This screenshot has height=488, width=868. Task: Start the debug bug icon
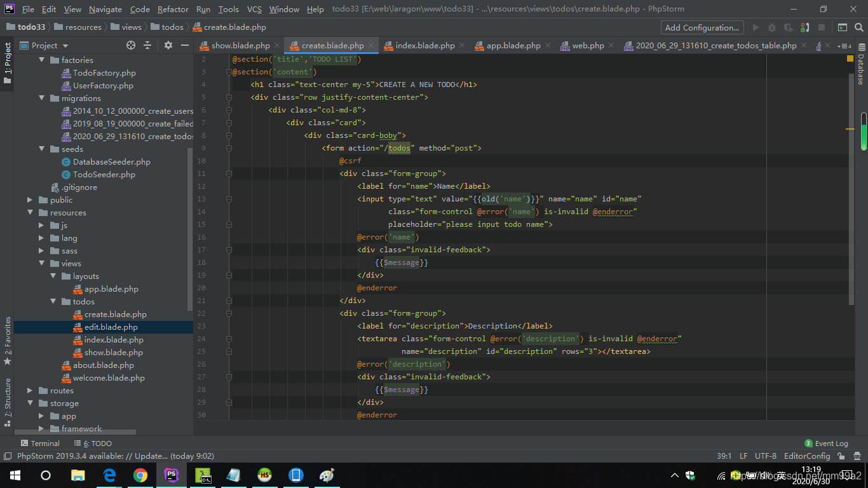(x=772, y=27)
